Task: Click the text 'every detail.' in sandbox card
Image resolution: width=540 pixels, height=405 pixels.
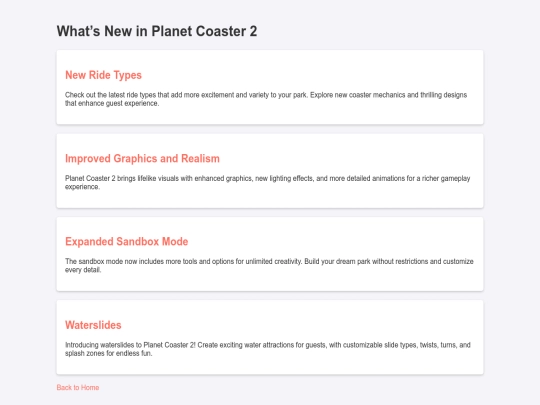Action: tap(83, 270)
